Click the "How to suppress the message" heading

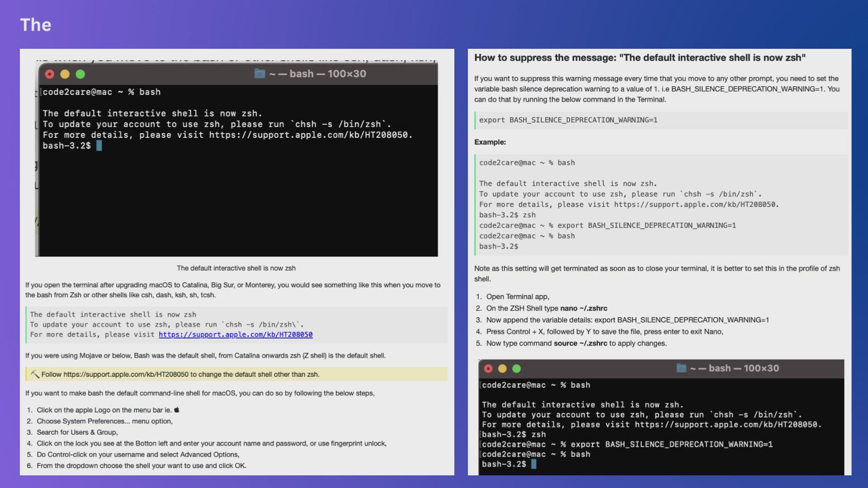[640, 58]
